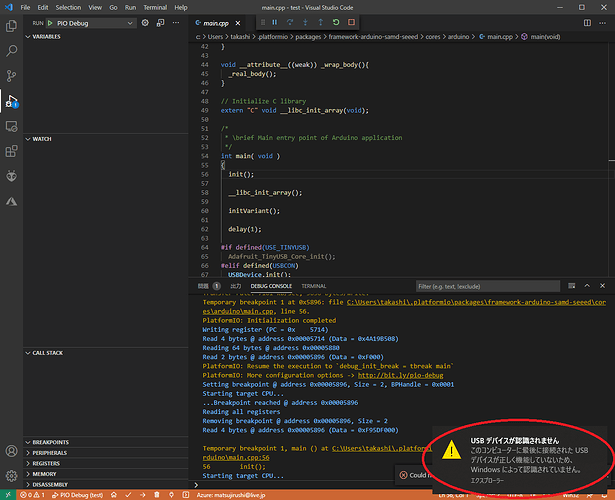Viewport: 615px width, 500px height.
Task: Grab the debug toolbar drag handle
Action: (x=263, y=22)
